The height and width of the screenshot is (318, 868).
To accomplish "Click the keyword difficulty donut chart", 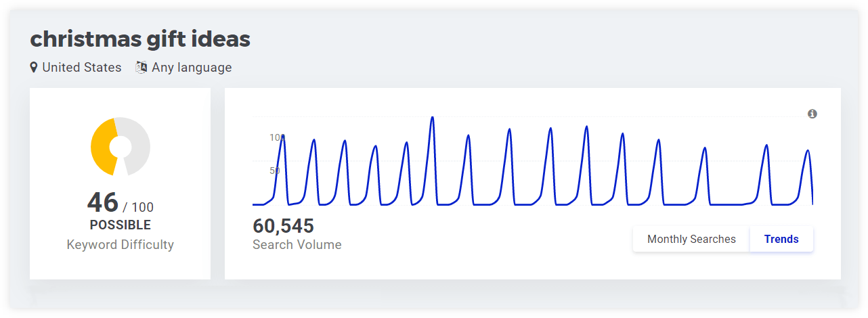I will [x=121, y=147].
